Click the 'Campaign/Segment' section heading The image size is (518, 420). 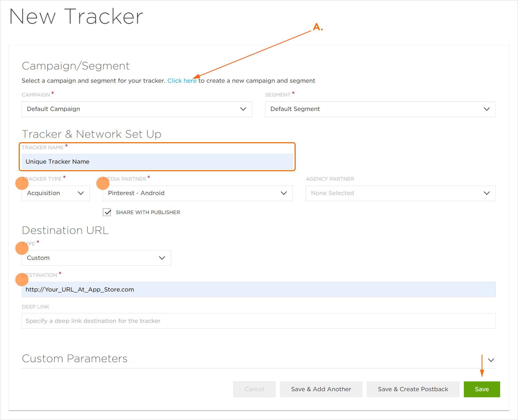click(76, 66)
